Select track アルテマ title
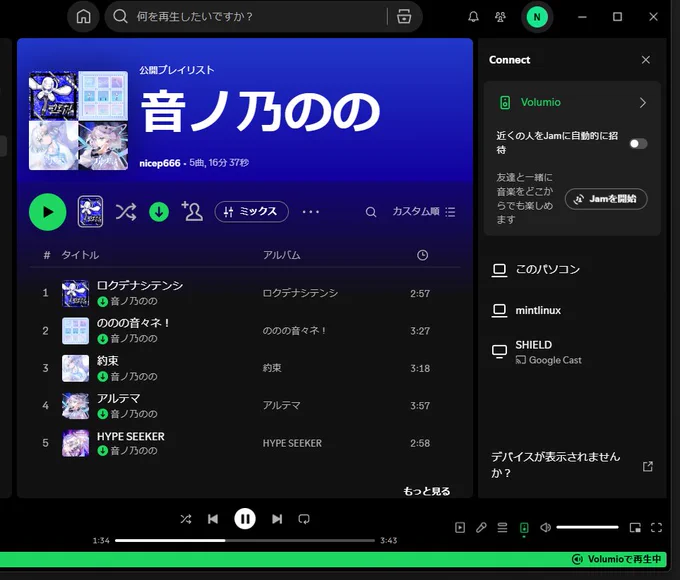Image resolution: width=680 pixels, height=580 pixels. [118, 398]
